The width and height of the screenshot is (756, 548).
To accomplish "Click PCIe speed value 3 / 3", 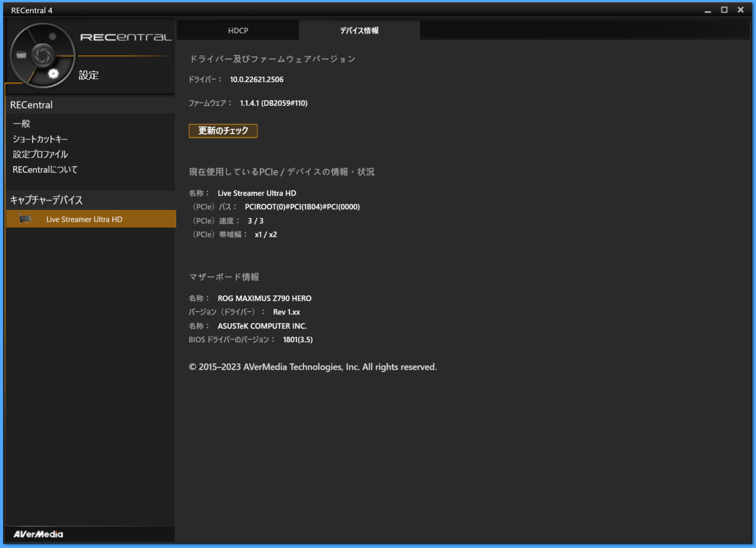I will (256, 221).
